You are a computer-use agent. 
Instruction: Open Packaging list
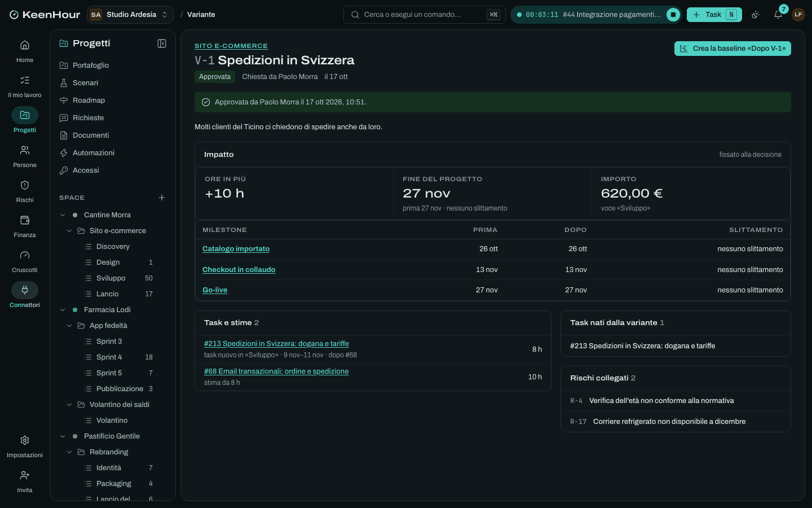113,484
